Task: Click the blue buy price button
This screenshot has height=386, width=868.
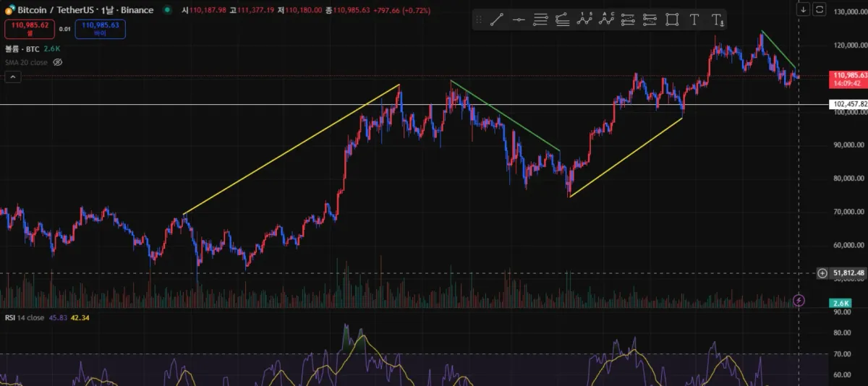Action: [100, 28]
